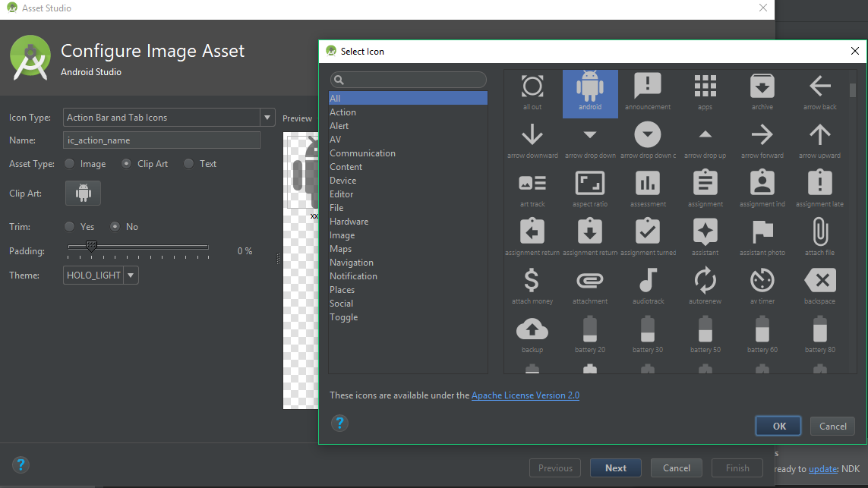The width and height of the screenshot is (868, 488).
Task: Show All icon categories
Action: click(408, 98)
